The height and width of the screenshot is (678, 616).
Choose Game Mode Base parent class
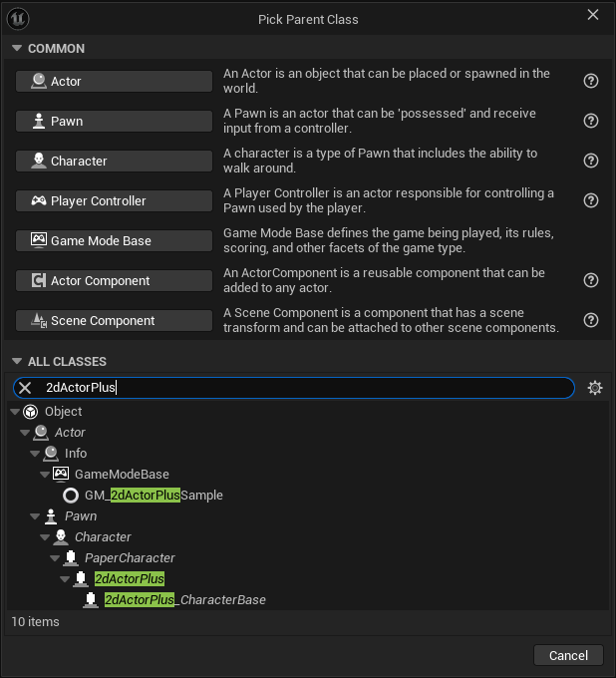click(x=114, y=240)
